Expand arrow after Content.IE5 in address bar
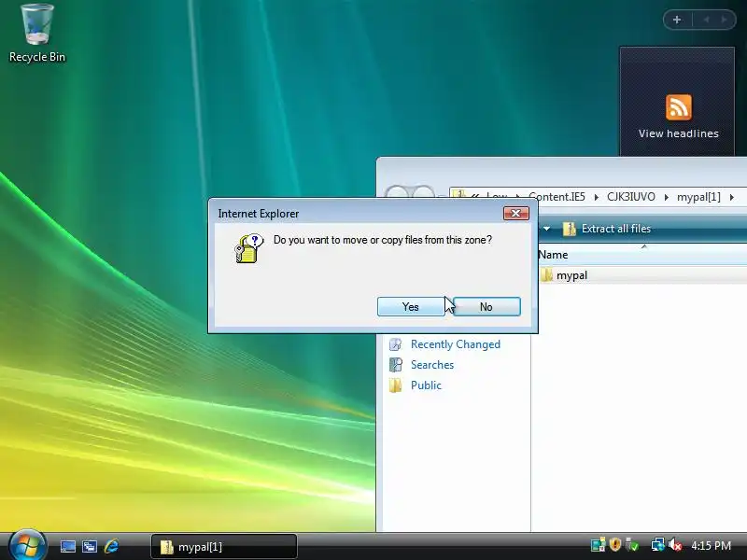Screen dimensions: 747x560 pos(596,197)
